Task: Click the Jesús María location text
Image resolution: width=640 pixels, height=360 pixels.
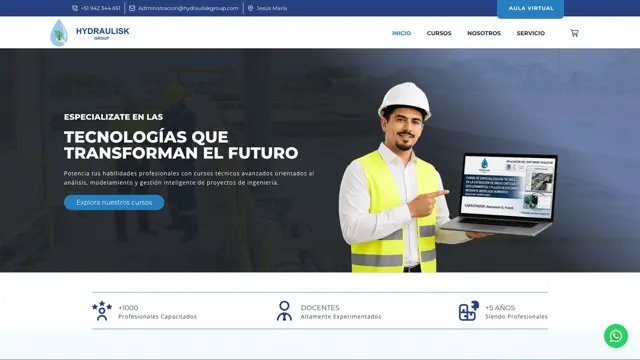Action: coord(271,8)
